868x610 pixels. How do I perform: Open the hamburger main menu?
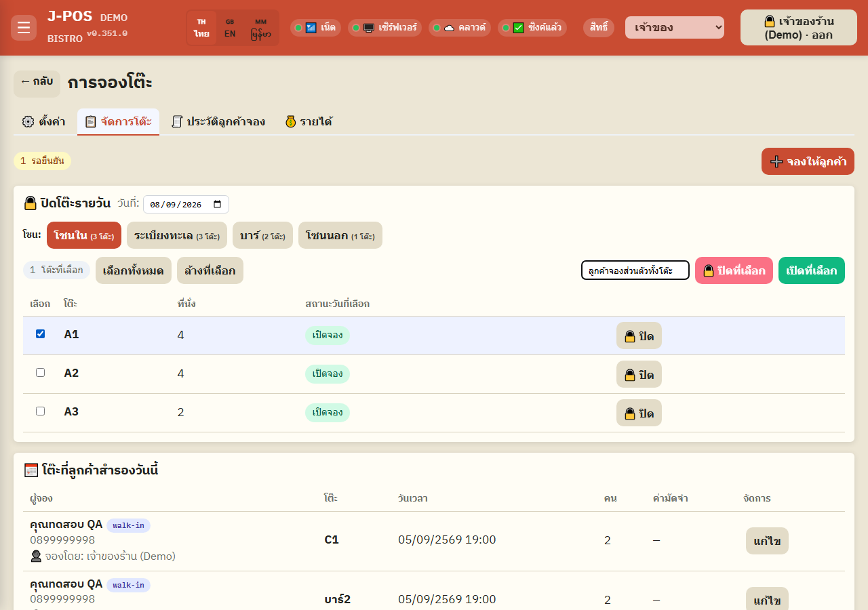click(24, 28)
